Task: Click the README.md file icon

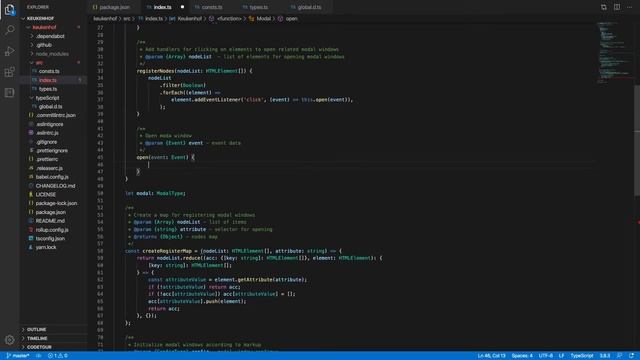Action: tap(31, 221)
